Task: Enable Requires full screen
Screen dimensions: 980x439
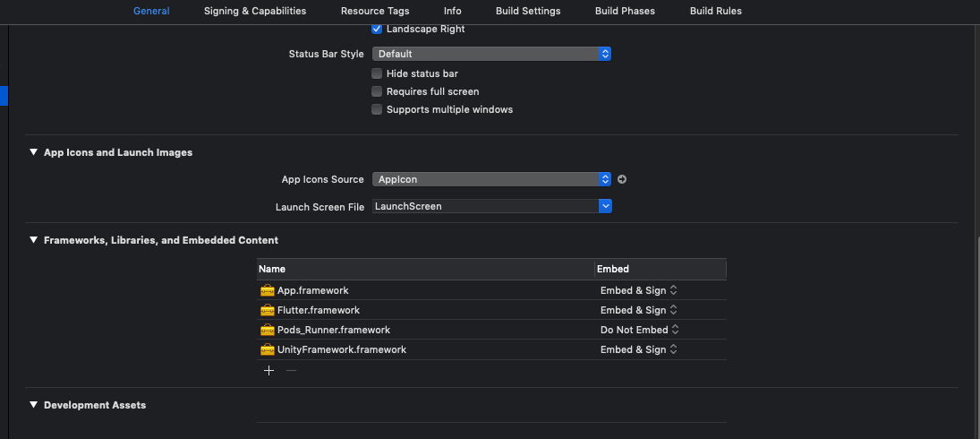Action: click(x=377, y=91)
